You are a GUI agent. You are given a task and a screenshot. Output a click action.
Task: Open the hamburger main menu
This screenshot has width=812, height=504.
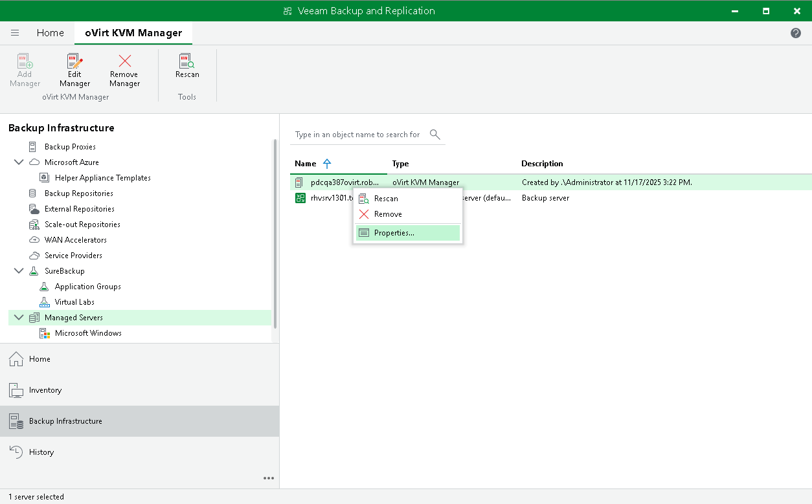(x=15, y=32)
